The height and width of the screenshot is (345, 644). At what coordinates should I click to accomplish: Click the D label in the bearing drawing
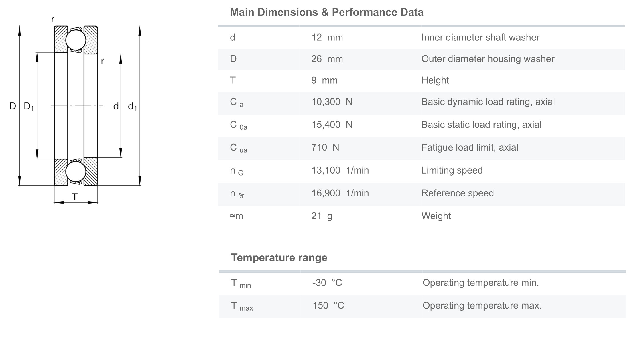13,106
